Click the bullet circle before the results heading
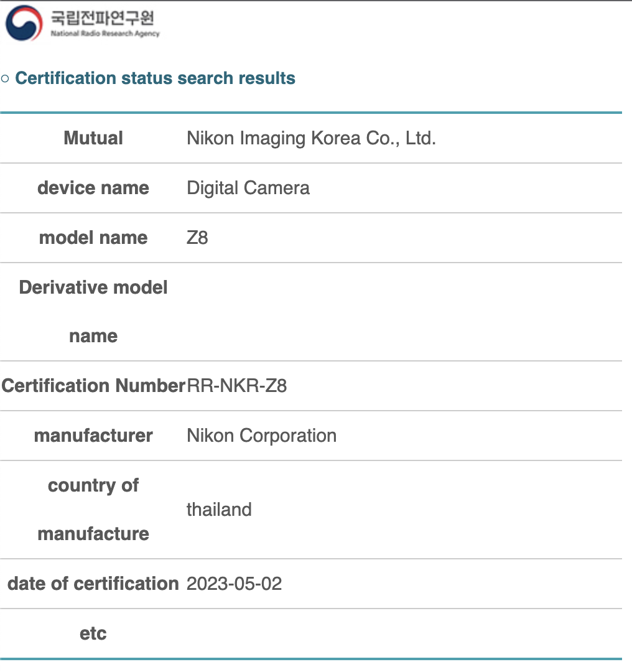The height and width of the screenshot is (672, 632). click(x=5, y=78)
